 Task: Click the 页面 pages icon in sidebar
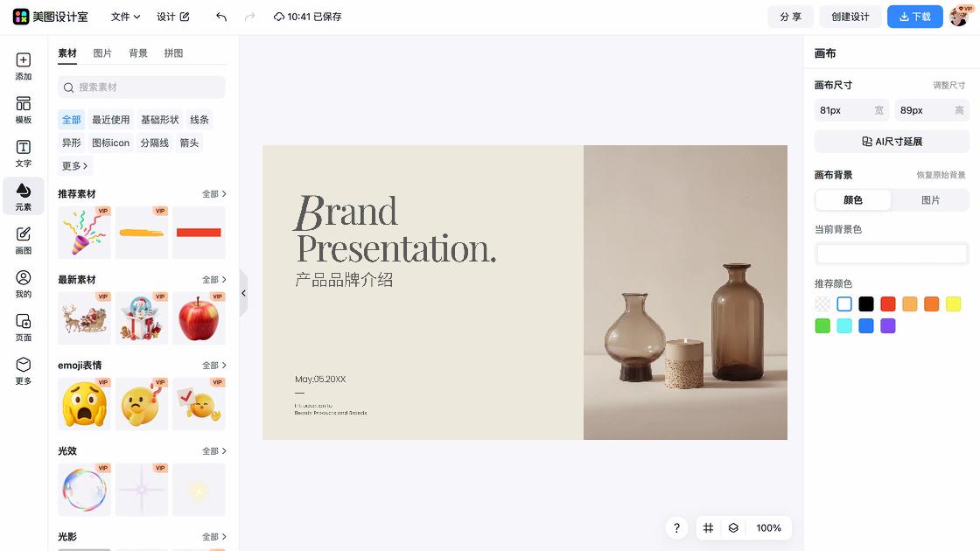tap(24, 327)
